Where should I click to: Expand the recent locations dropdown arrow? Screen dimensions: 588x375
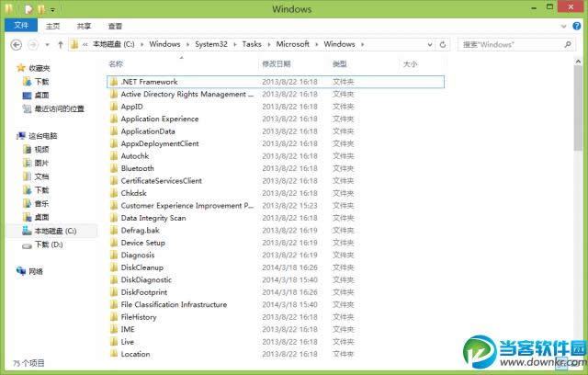[48, 44]
